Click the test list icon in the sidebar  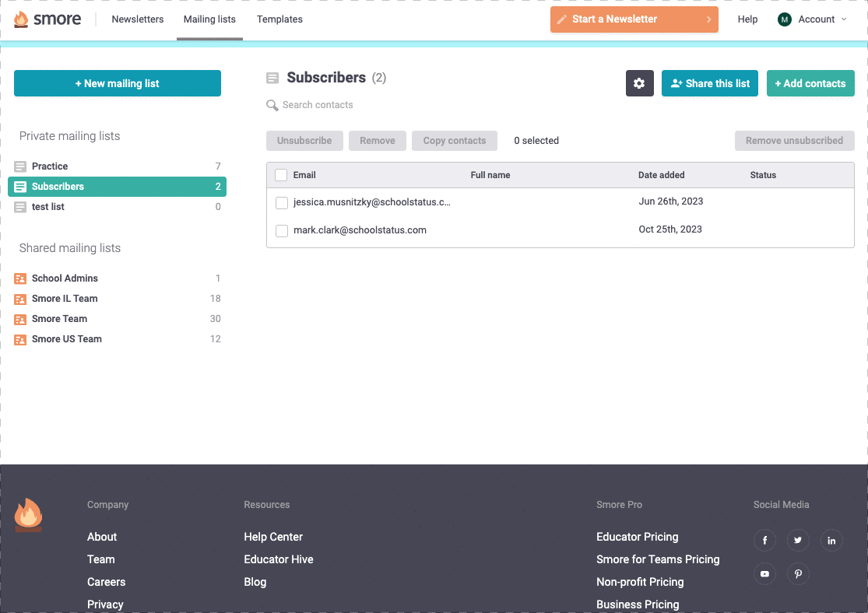(20, 207)
